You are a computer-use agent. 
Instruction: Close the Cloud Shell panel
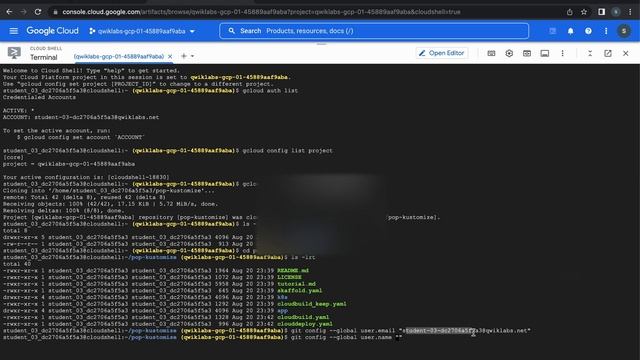(625, 53)
